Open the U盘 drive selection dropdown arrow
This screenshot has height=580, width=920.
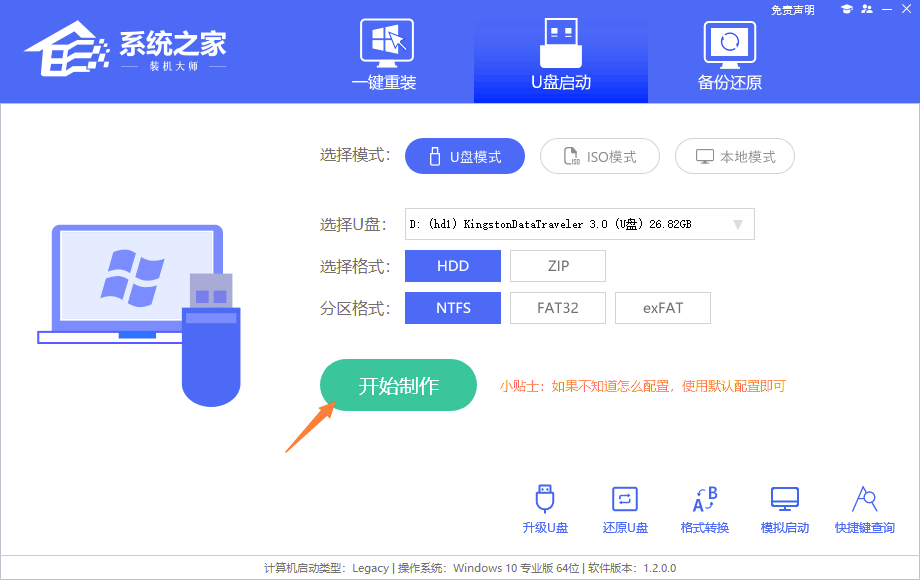click(738, 225)
